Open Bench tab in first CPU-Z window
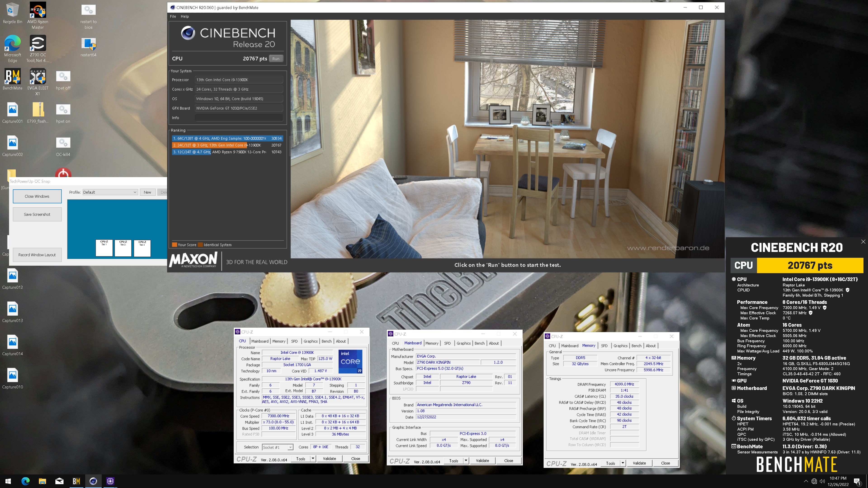This screenshot has width=868, height=488. [326, 341]
